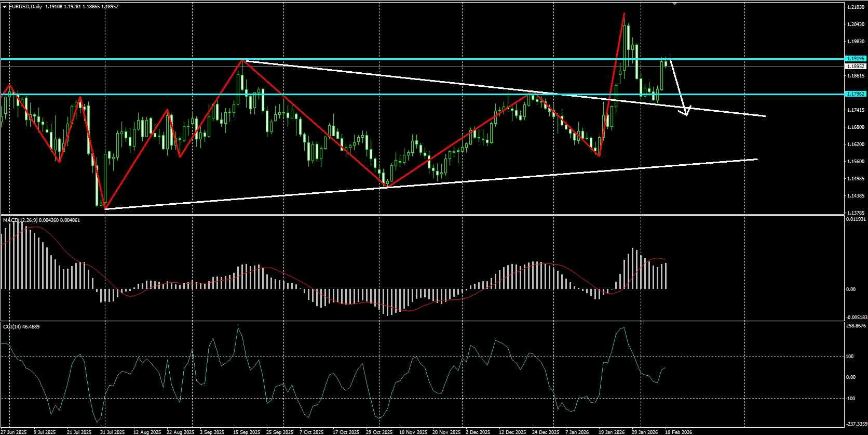Image resolution: width=868 pixels, height=435 pixels.
Task: Click the 21 Jul 2025 date label
Action: 79,432
